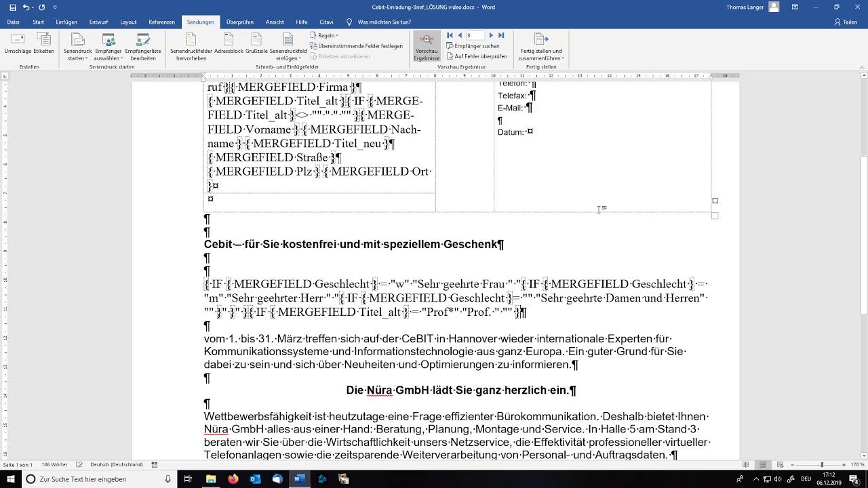The width and height of the screenshot is (868, 488).
Task: Switch to the Entwurf tab
Action: click(x=98, y=22)
